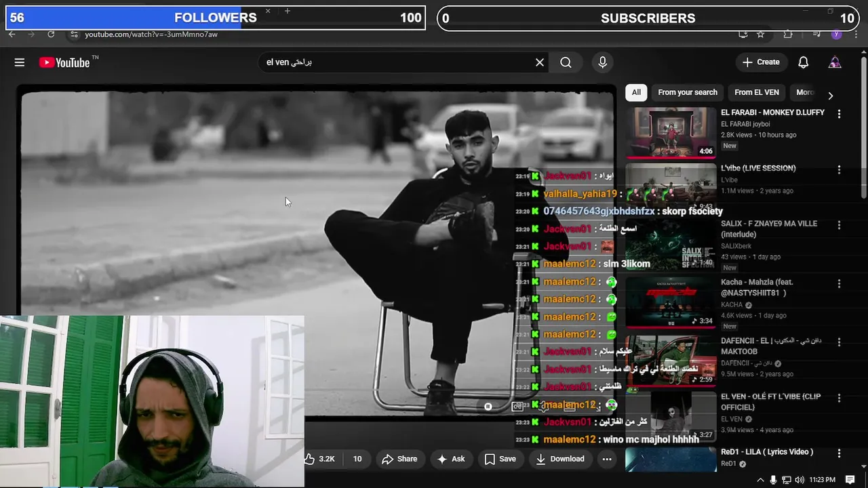The width and height of the screenshot is (868, 488).
Task: Open EL FARABI - MONKEY D.LUFFY title
Action: (x=772, y=113)
